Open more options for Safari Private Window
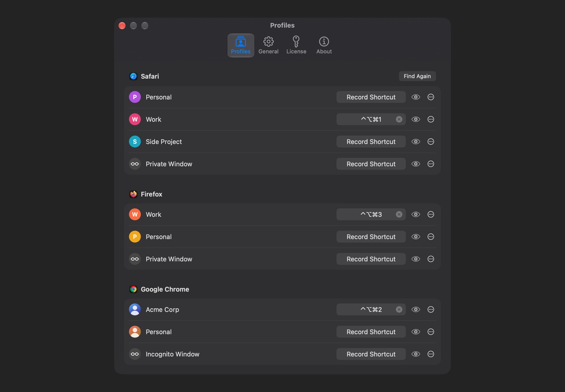This screenshot has width=565, height=392. coord(431,164)
